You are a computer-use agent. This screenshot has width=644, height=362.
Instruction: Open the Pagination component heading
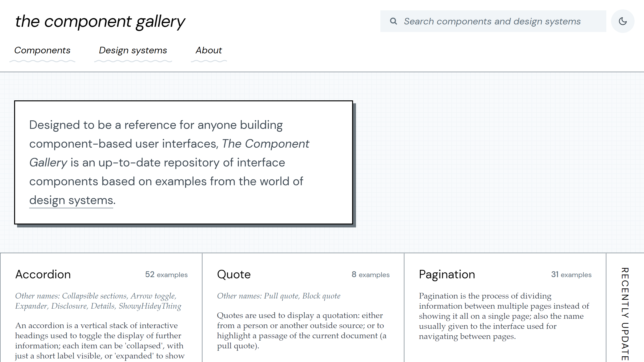(x=447, y=274)
